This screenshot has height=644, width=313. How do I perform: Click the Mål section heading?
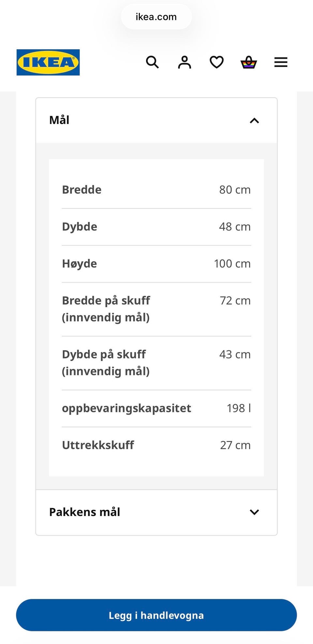[59, 120]
